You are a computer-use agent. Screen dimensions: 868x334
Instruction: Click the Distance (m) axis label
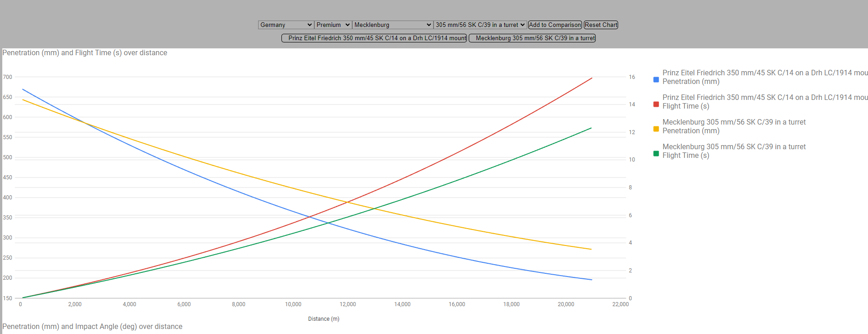pos(323,319)
